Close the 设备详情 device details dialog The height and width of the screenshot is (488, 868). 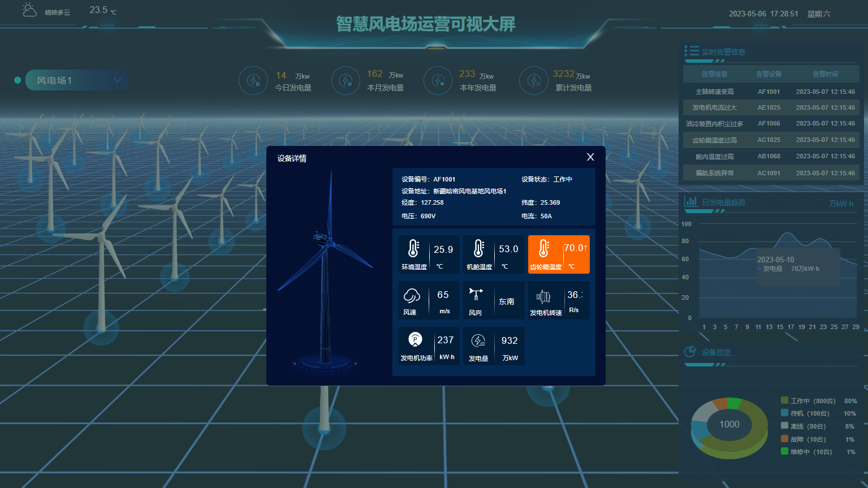(x=590, y=157)
